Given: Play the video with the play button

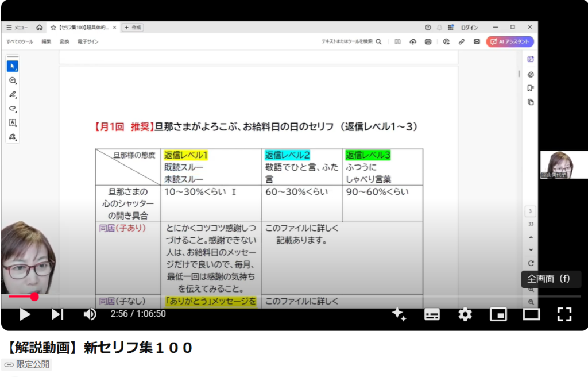Looking at the screenshot, I should pyautogui.click(x=25, y=314).
